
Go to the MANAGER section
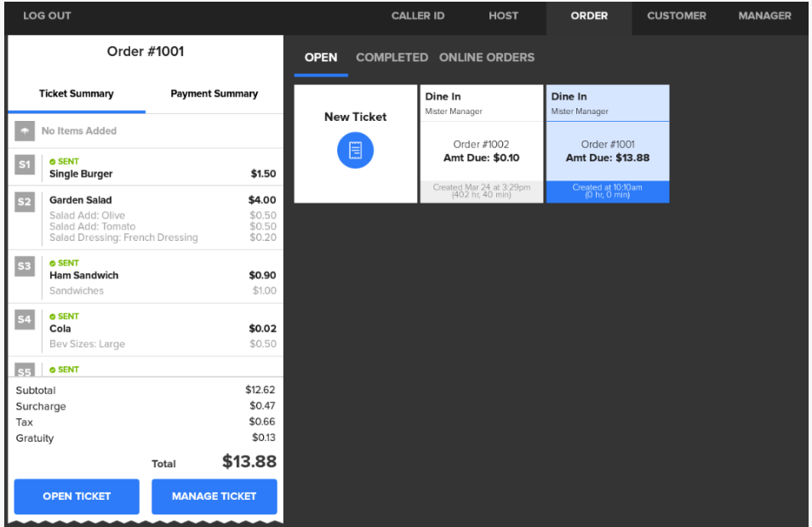coord(764,16)
